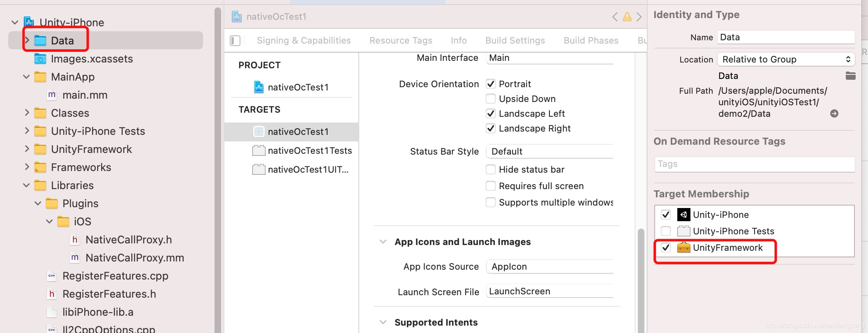Image resolution: width=868 pixels, height=333 pixels.
Task: Choose location via folder icon
Action: [850, 76]
